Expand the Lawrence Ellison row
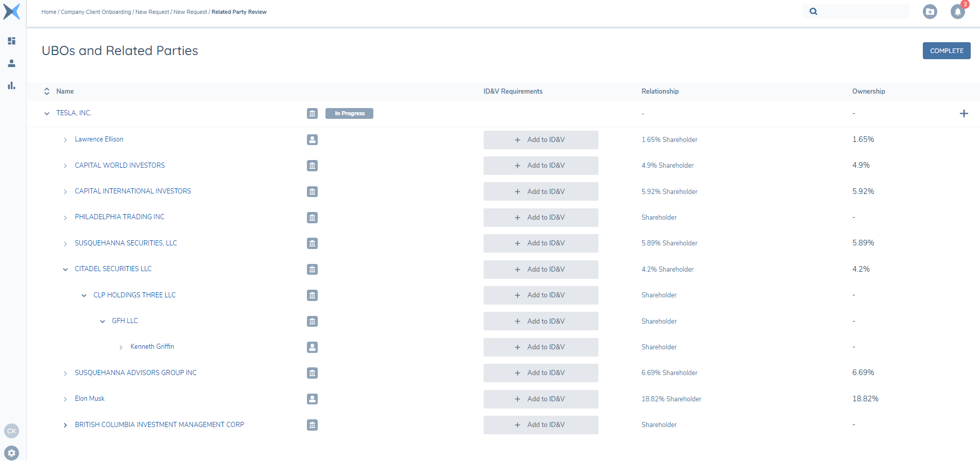This screenshot has height=461, width=980. (x=65, y=140)
